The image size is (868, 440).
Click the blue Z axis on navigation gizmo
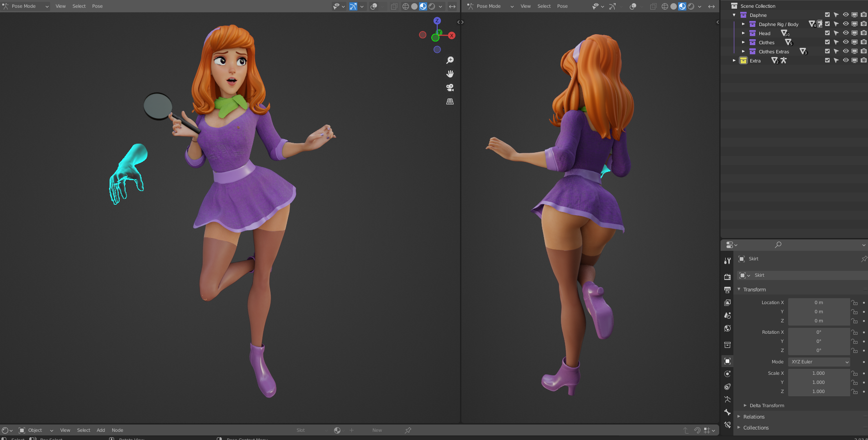(437, 21)
